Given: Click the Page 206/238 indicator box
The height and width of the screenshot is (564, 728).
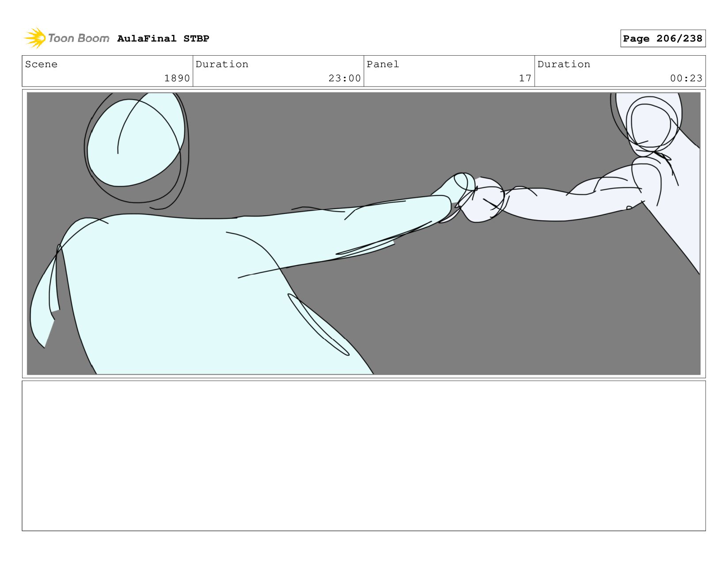Looking at the screenshot, I should [x=663, y=38].
